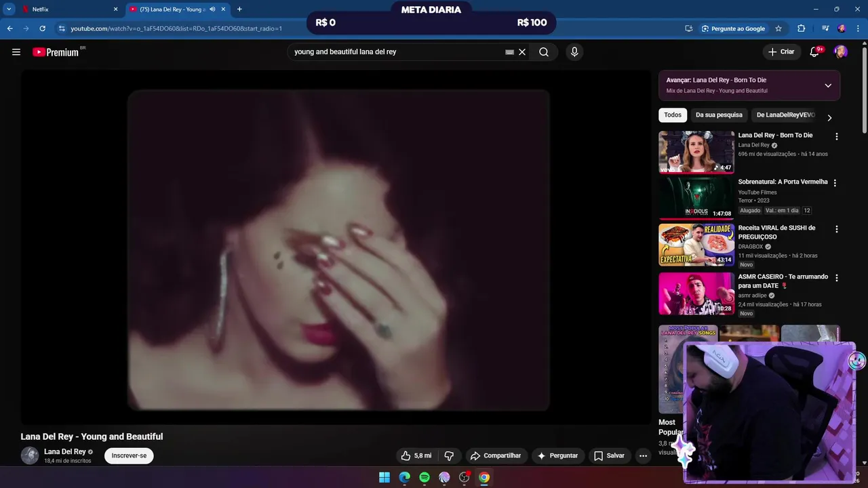Click the search field with 'young and beautiful lana del rey'
868x488 pixels.
point(397,52)
